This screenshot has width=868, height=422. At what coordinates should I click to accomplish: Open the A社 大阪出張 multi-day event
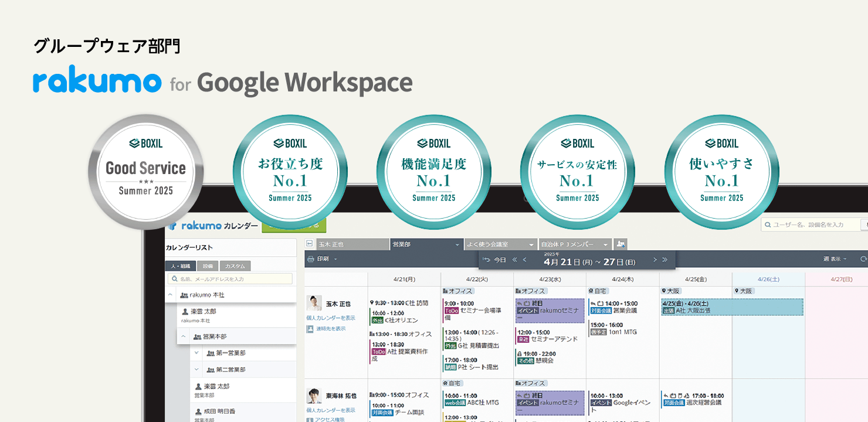click(732, 307)
